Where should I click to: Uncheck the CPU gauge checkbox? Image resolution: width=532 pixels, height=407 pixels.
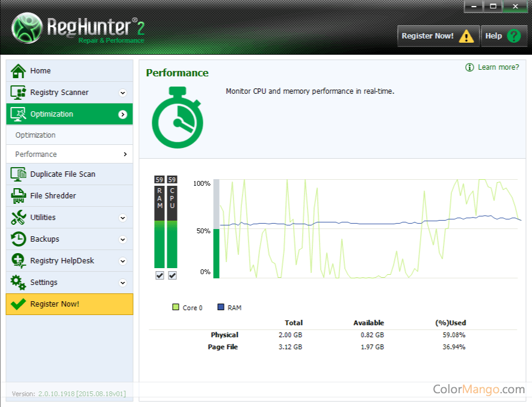[172, 275]
